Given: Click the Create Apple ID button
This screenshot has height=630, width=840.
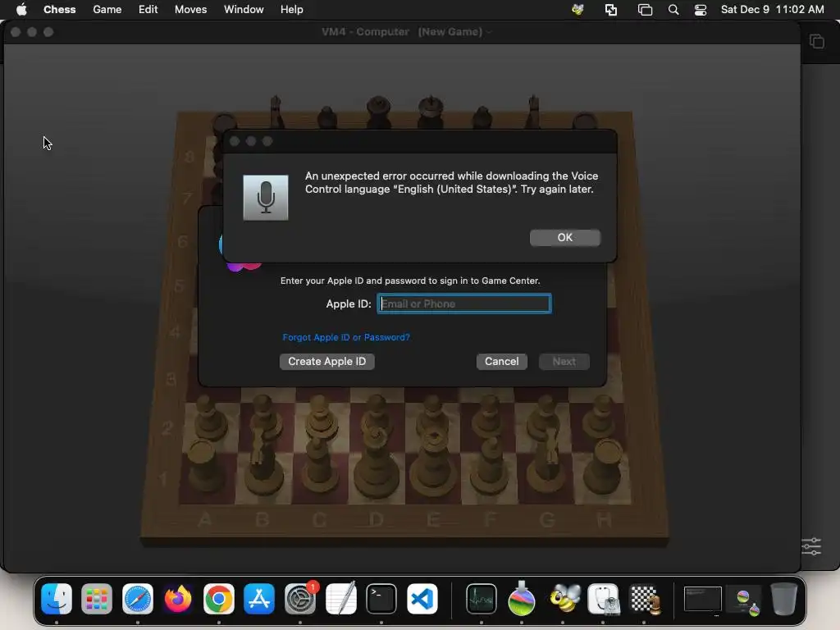Looking at the screenshot, I should (326, 361).
